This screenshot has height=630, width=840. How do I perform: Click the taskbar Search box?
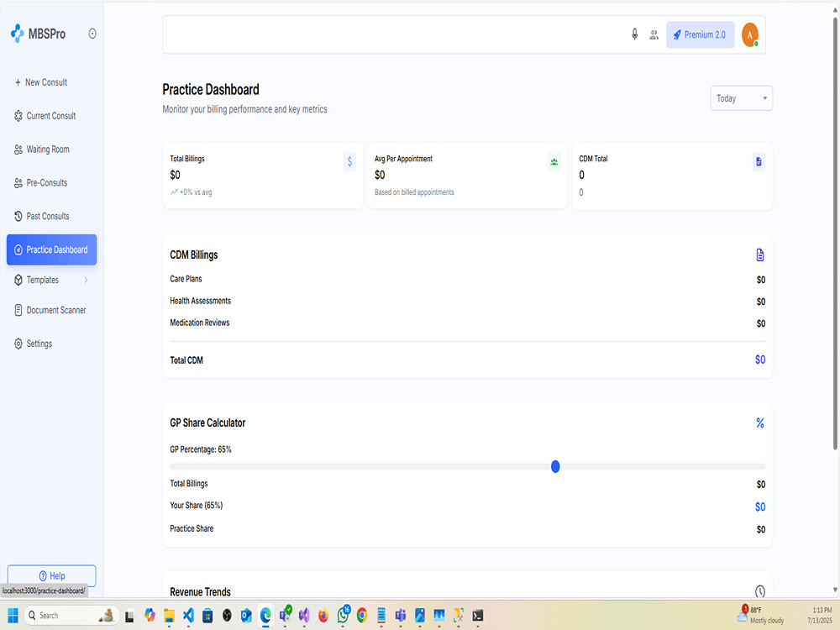71,616
